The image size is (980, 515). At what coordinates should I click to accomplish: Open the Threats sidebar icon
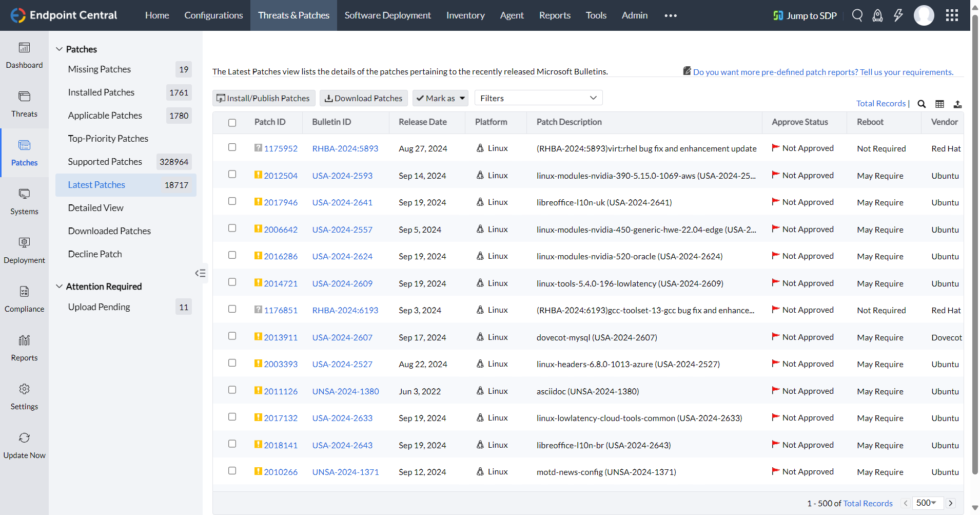(24, 97)
